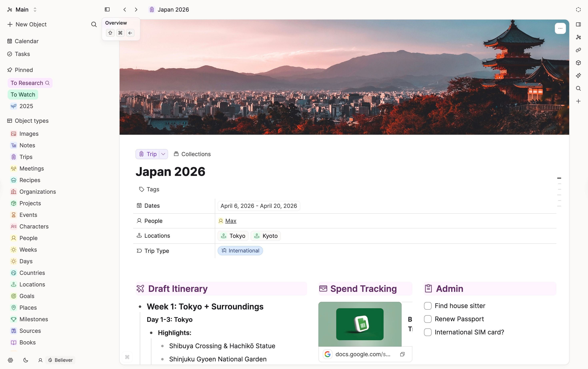Click the AI sparkle icon in right rail

click(578, 76)
